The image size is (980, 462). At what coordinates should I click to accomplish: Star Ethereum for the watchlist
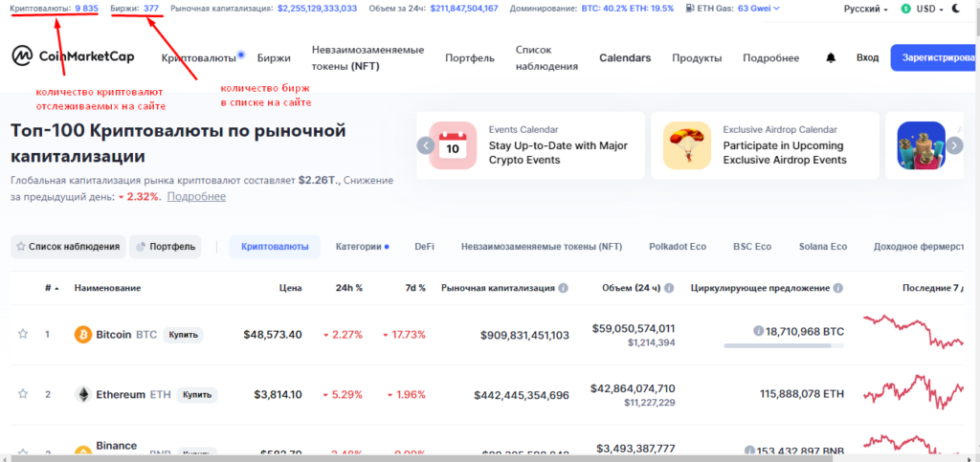tap(23, 394)
